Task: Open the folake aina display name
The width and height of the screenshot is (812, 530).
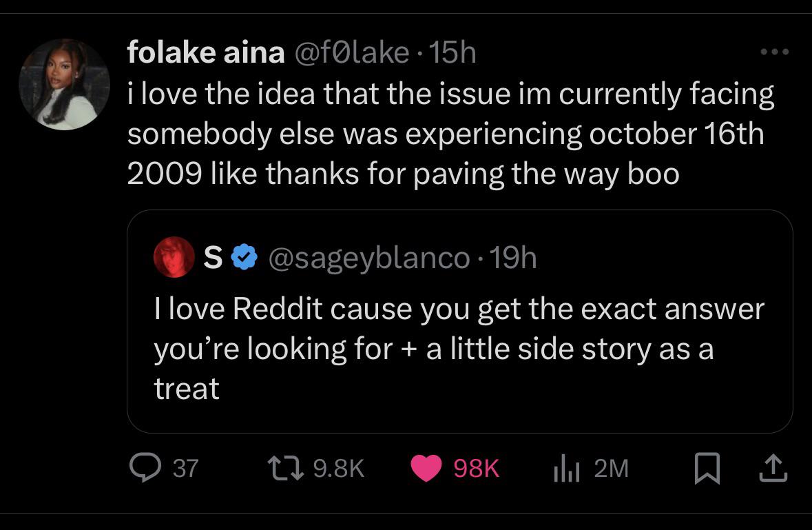Action: (x=206, y=53)
